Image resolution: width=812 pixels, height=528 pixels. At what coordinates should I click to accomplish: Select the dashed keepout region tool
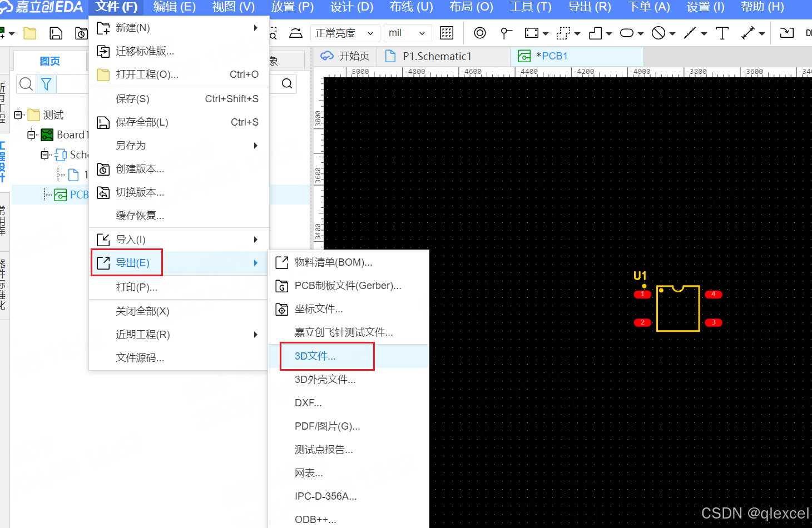(563, 33)
